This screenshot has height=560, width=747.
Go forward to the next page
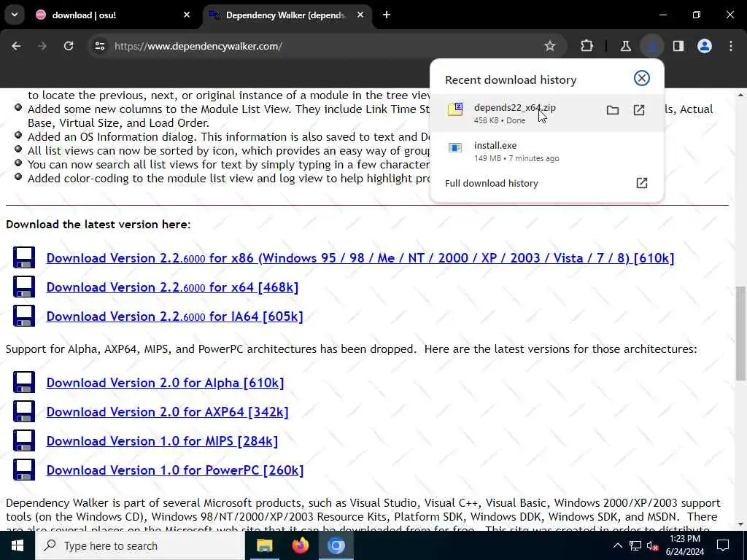click(x=42, y=46)
